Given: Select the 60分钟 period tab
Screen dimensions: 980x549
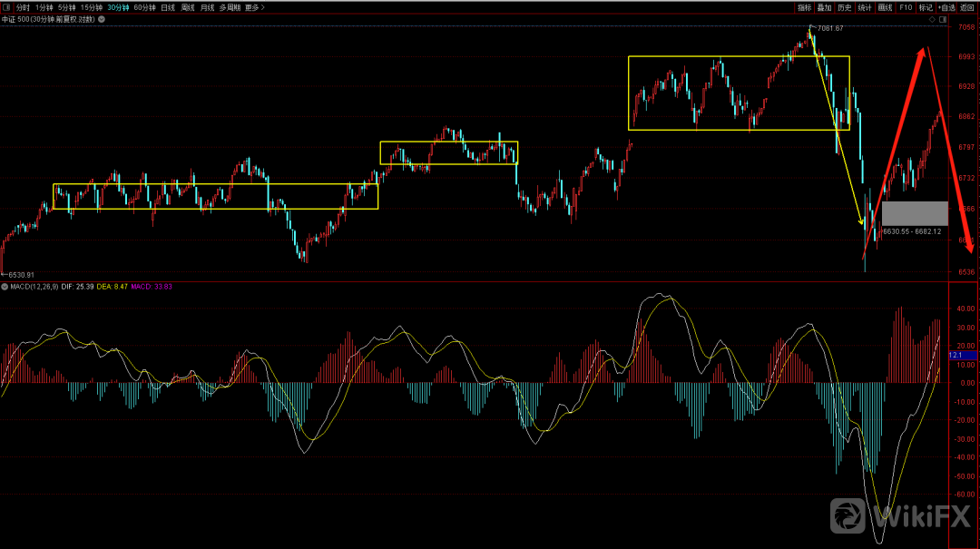Looking at the screenshot, I should click(143, 7).
